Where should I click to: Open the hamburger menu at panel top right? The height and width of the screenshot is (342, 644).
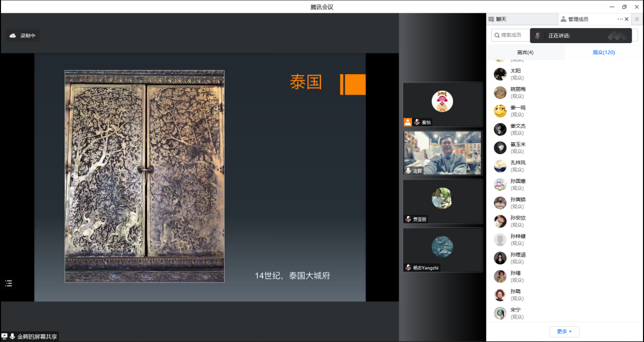[x=637, y=19]
